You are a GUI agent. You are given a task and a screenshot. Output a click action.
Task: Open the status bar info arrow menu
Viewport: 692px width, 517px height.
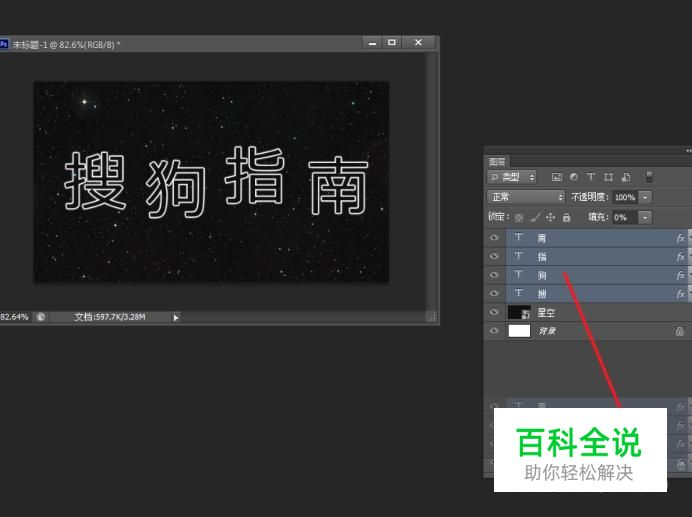[176, 317]
